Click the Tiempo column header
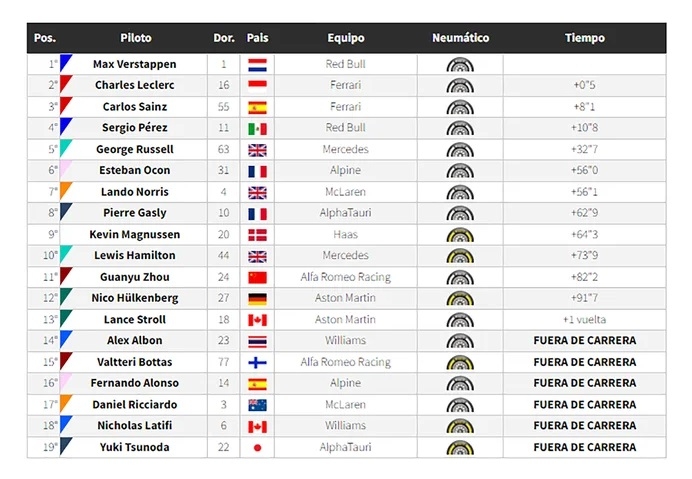The width and height of the screenshot is (692, 479). click(x=584, y=38)
